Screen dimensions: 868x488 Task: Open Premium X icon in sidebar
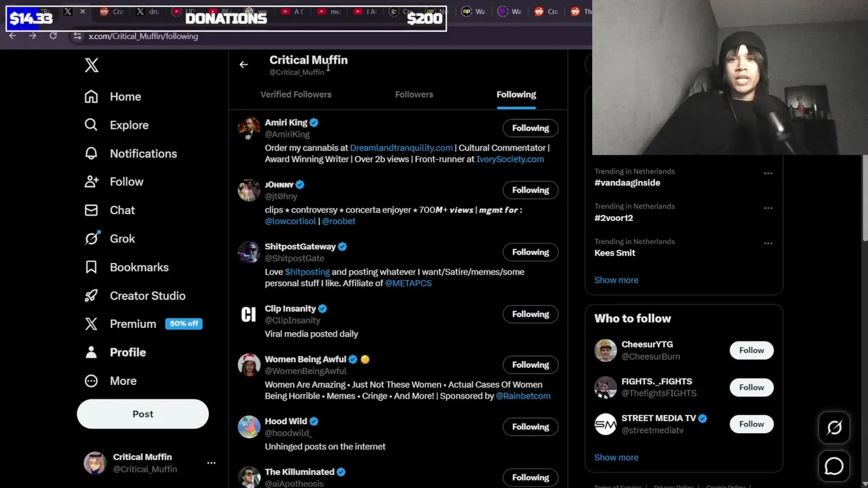(x=91, y=324)
